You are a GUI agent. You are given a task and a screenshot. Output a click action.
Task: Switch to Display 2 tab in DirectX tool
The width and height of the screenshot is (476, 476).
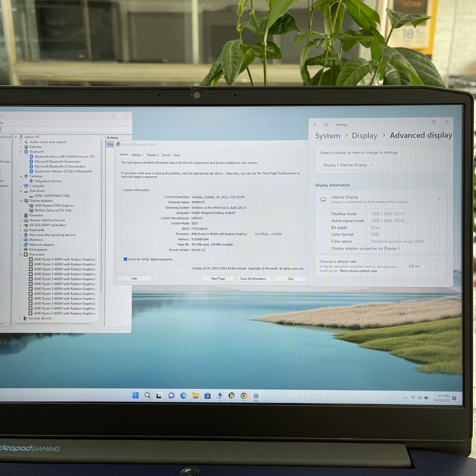(x=153, y=155)
